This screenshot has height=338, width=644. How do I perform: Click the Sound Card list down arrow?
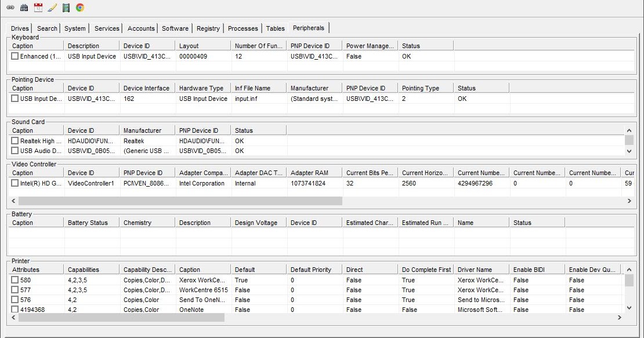click(629, 151)
